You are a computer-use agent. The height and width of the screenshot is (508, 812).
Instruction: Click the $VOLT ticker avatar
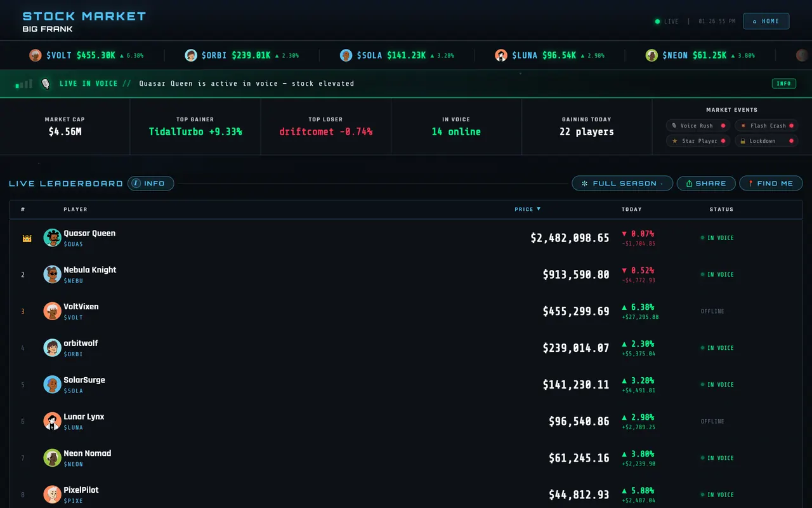(35, 55)
